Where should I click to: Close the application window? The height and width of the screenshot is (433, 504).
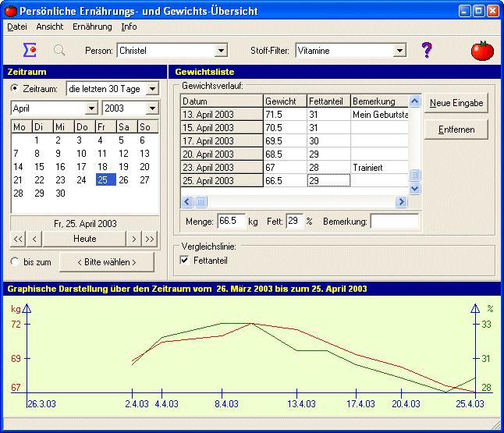pos(493,11)
